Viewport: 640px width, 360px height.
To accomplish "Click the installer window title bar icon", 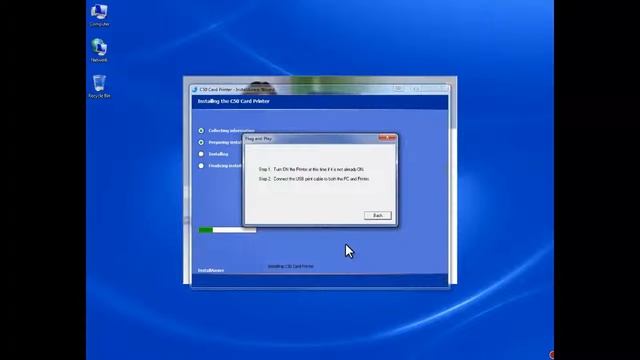I will coord(195,89).
